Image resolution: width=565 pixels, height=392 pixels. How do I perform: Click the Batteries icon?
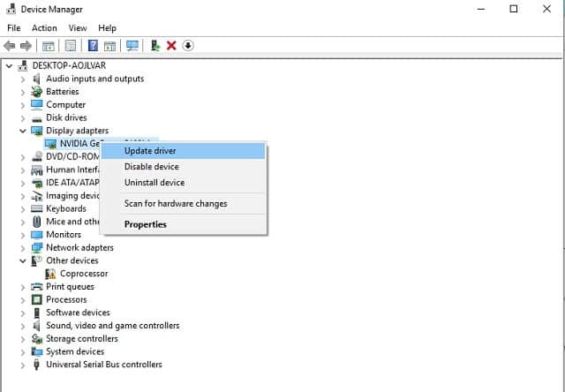36,92
